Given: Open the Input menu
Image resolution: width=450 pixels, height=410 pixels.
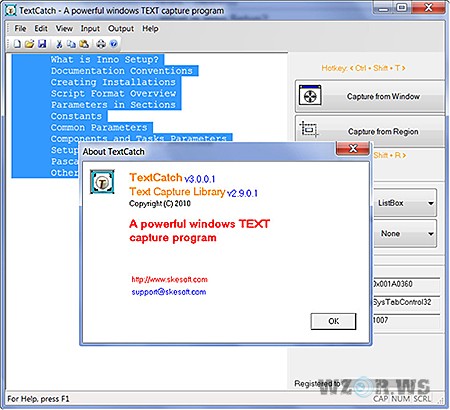Looking at the screenshot, I should click(90, 29).
